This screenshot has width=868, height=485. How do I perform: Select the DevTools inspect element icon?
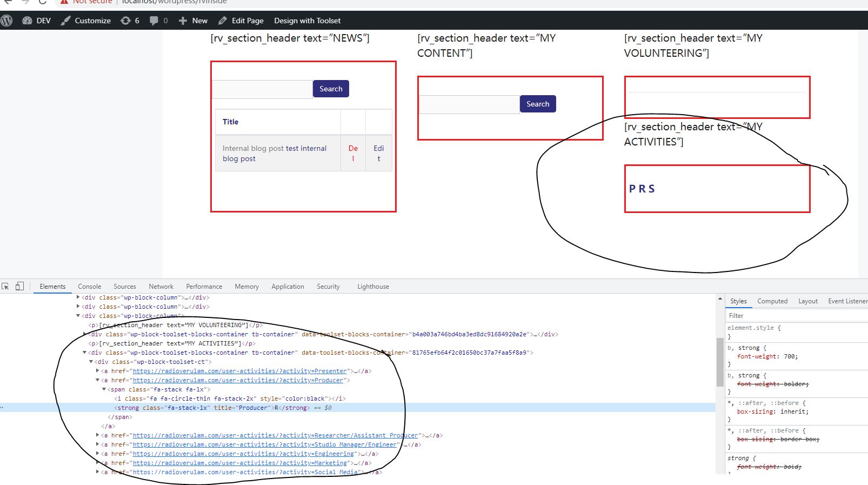point(5,286)
